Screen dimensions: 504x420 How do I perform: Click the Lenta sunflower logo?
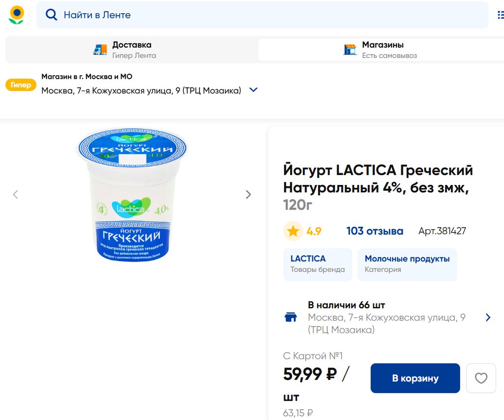(16, 15)
